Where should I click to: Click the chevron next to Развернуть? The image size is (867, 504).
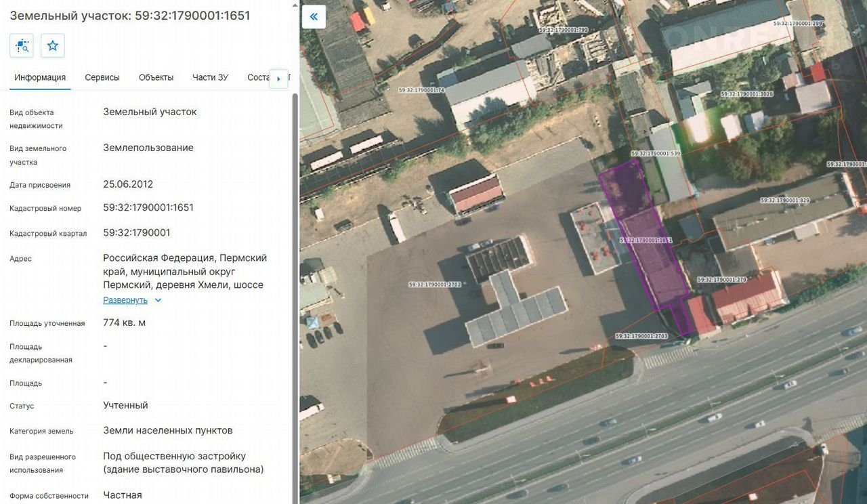click(158, 300)
